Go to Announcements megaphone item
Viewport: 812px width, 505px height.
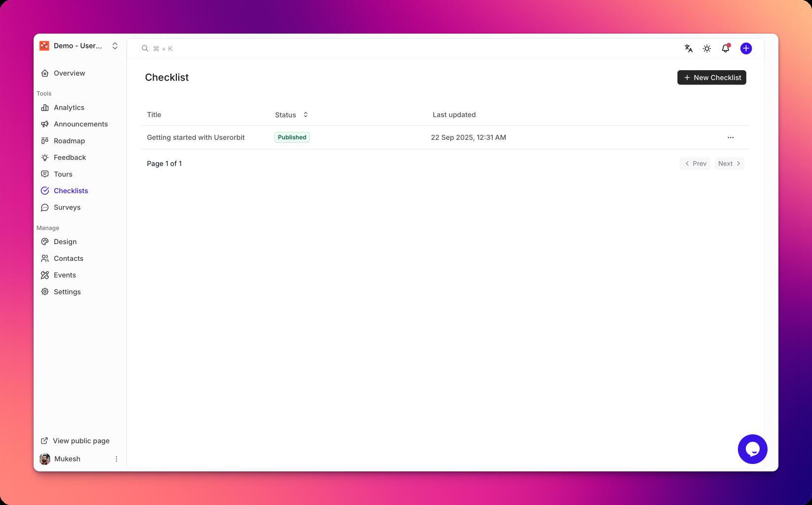80,124
